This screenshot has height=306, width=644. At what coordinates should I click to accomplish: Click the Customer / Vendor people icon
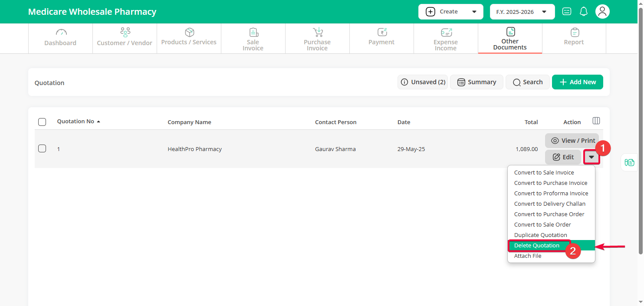coord(125,32)
